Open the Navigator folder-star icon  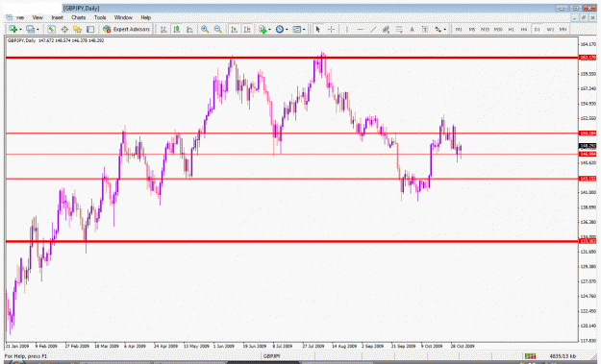[x=77, y=29]
